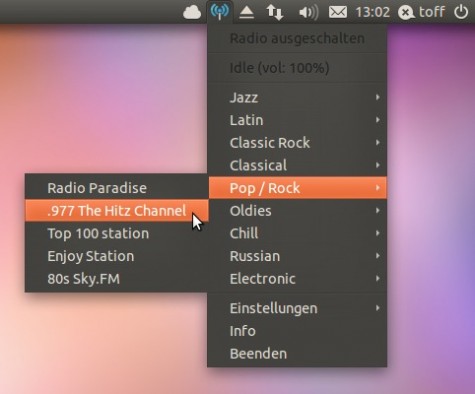Expand the arrow next to Einstellungen
Image resolution: width=475 pixels, height=394 pixels.
point(378,308)
